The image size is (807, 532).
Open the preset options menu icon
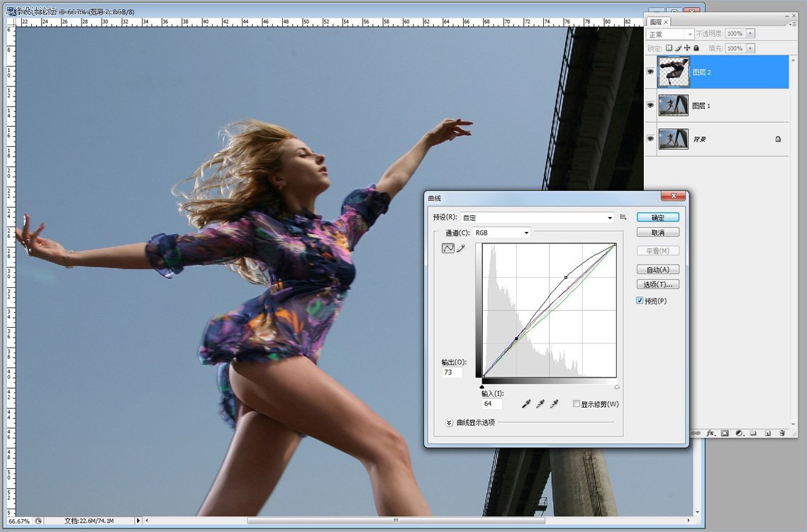tap(623, 217)
